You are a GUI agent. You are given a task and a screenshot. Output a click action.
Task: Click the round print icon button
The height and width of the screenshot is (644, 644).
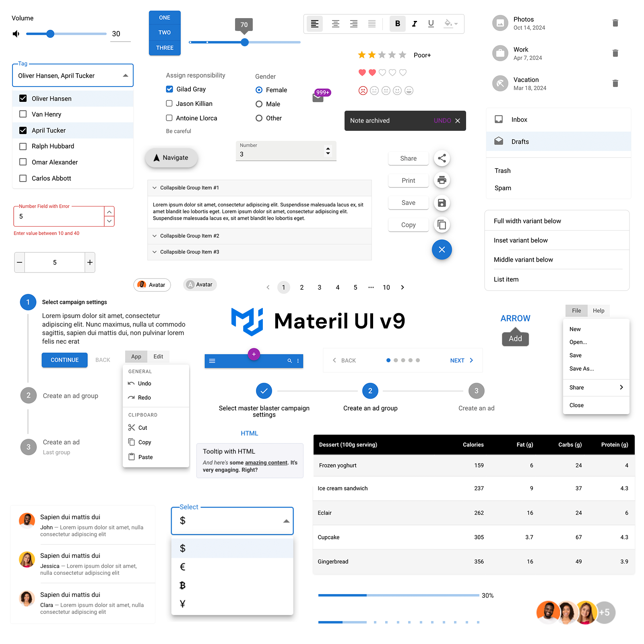click(x=442, y=180)
